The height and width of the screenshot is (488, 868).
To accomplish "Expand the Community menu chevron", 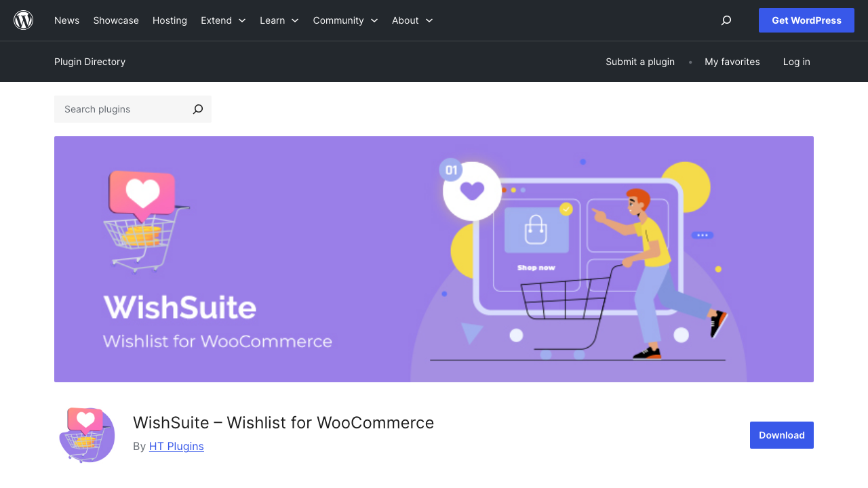I will (x=375, y=20).
